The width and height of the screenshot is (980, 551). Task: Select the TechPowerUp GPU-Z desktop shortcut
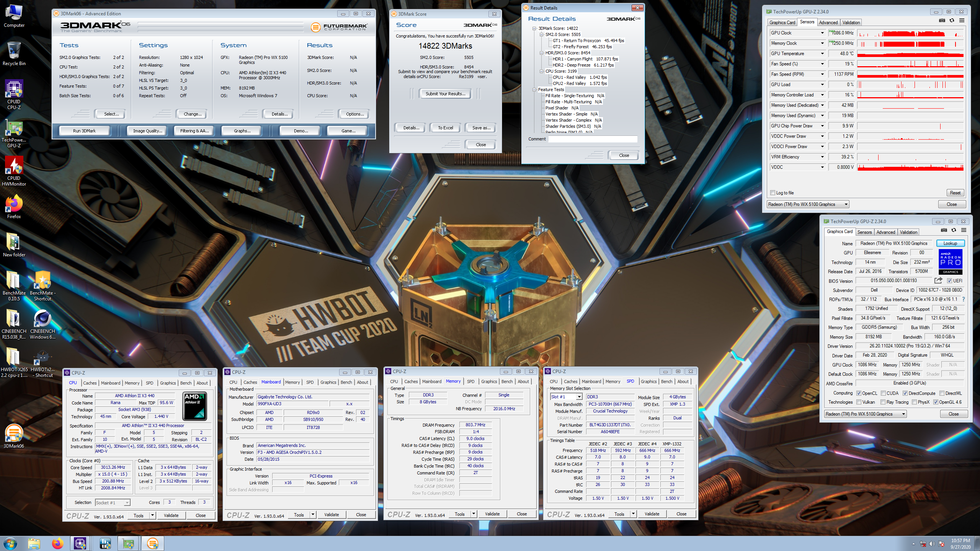[14, 134]
